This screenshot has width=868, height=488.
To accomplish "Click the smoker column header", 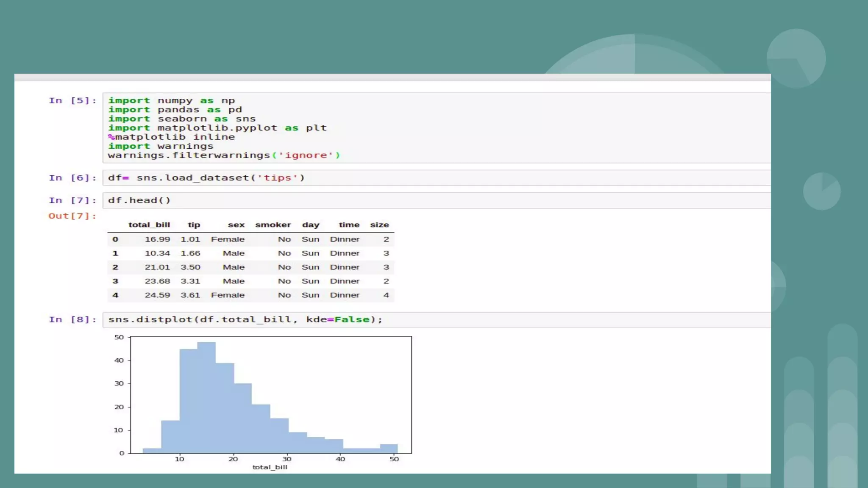I will click(x=273, y=225).
